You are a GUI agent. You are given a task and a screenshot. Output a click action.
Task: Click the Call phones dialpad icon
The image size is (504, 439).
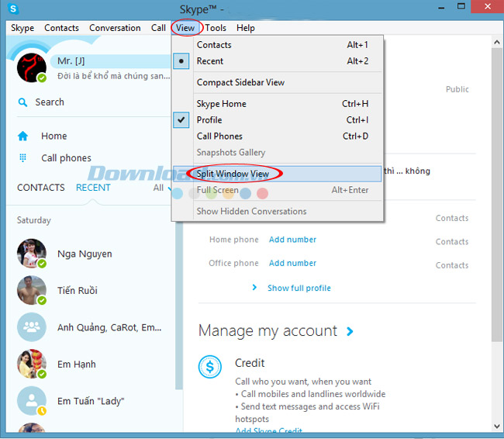point(22,157)
